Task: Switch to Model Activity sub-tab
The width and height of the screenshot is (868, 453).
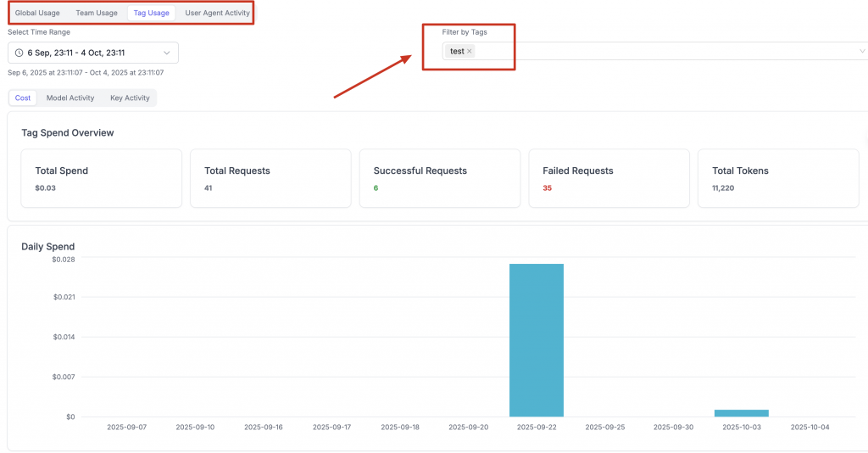Action: pos(70,98)
